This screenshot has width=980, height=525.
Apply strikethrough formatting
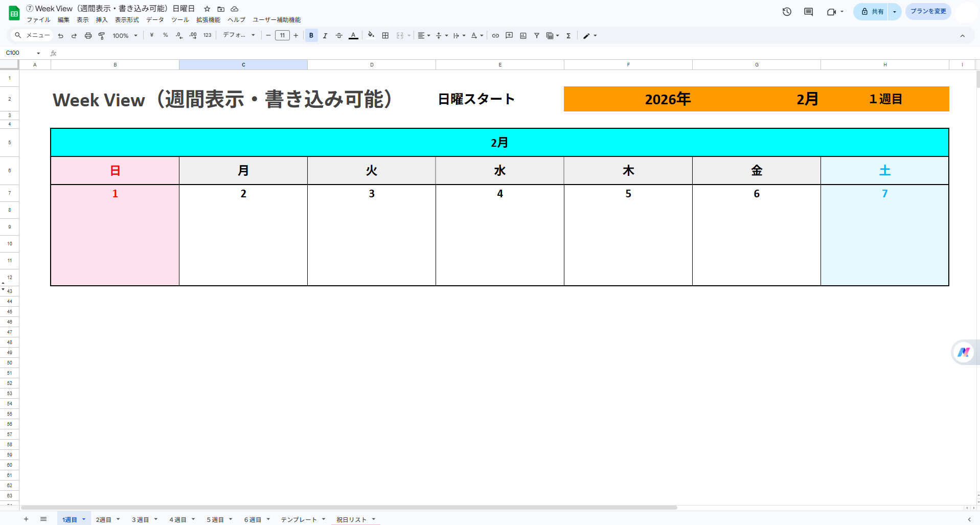[339, 35]
